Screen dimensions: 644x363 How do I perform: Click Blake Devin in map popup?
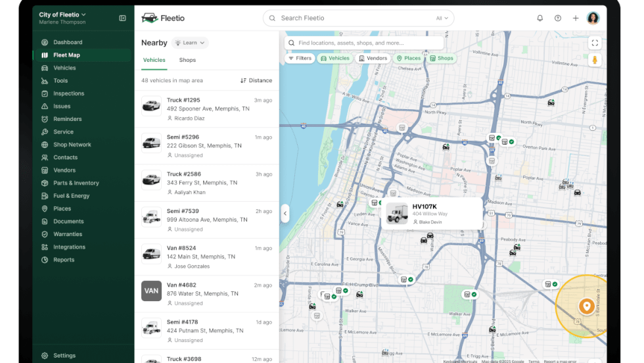click(430, 222)
